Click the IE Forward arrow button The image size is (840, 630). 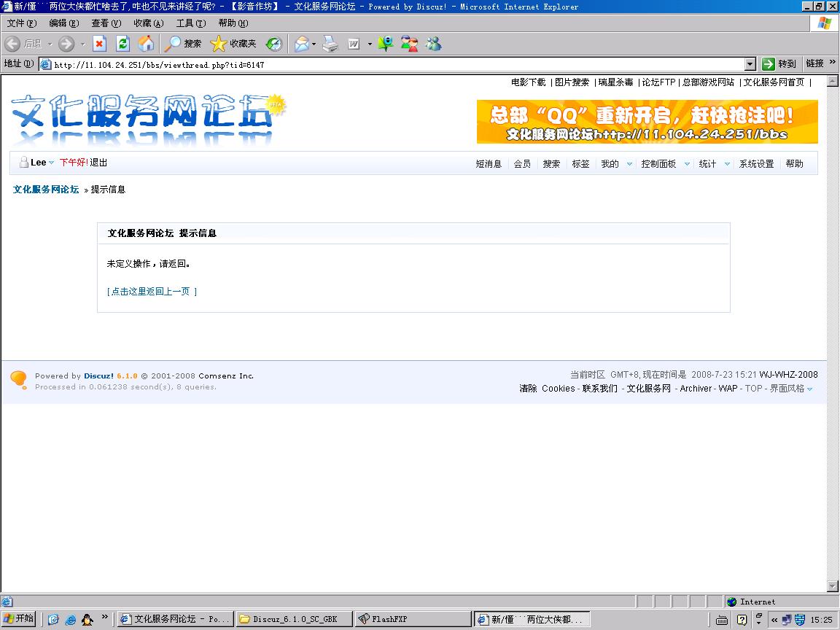(66, 44)
